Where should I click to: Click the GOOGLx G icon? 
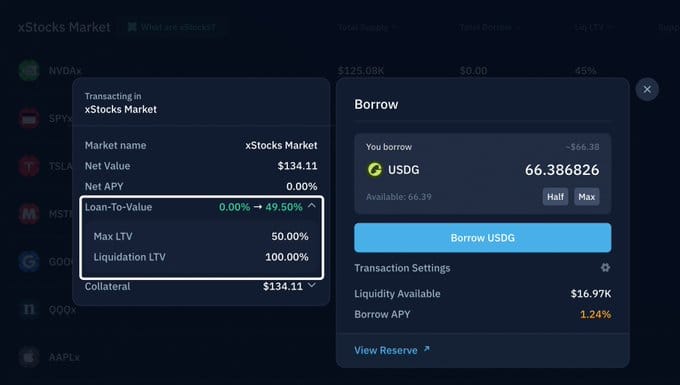coord(29,261)
